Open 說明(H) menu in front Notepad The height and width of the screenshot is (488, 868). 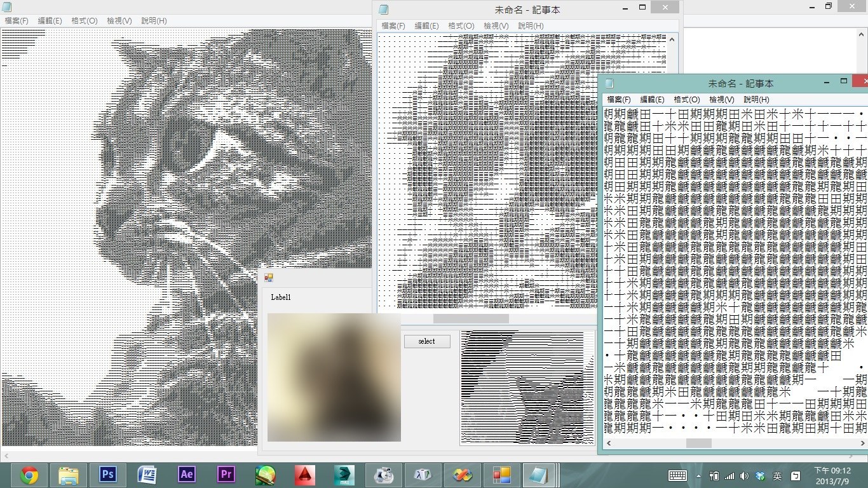coord(756,100)
